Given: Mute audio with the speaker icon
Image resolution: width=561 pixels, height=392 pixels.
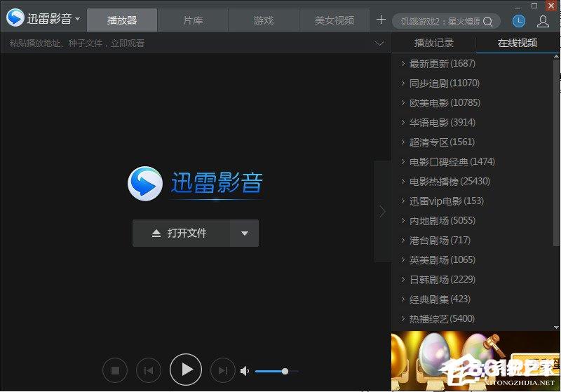Looking at the screenshot, I should click(x=245, y=371).
